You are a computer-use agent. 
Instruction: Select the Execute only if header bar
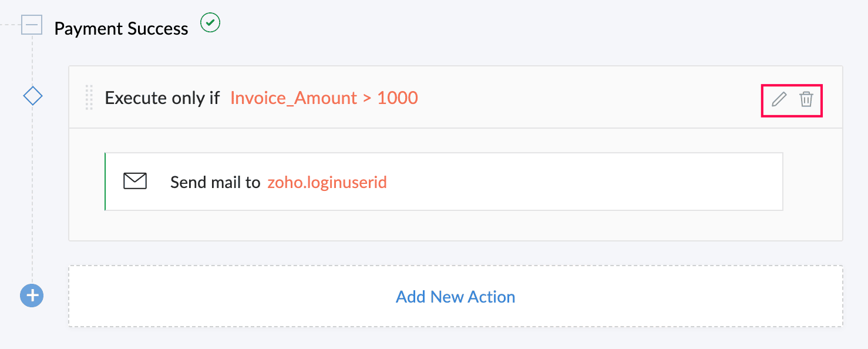click(456, 97)
